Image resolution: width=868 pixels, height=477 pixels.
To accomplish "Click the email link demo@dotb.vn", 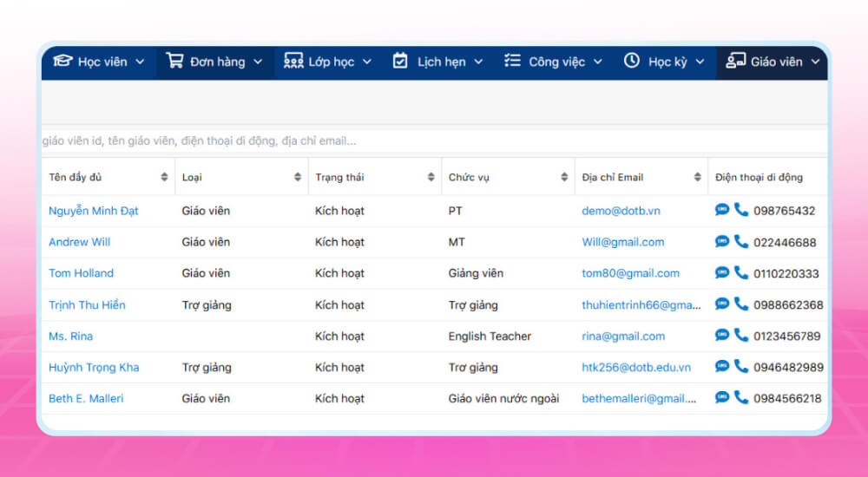I will point(621,211).
